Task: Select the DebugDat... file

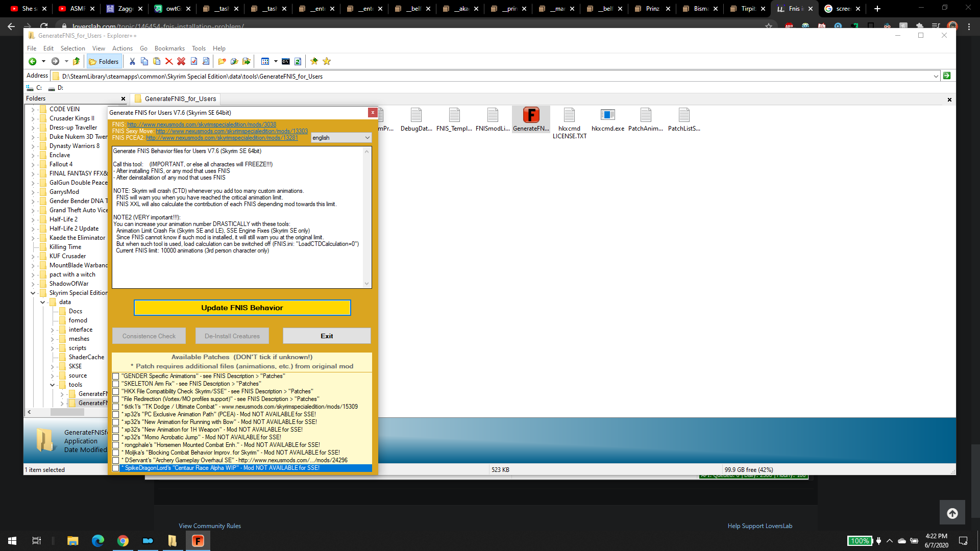Action: 416,120
